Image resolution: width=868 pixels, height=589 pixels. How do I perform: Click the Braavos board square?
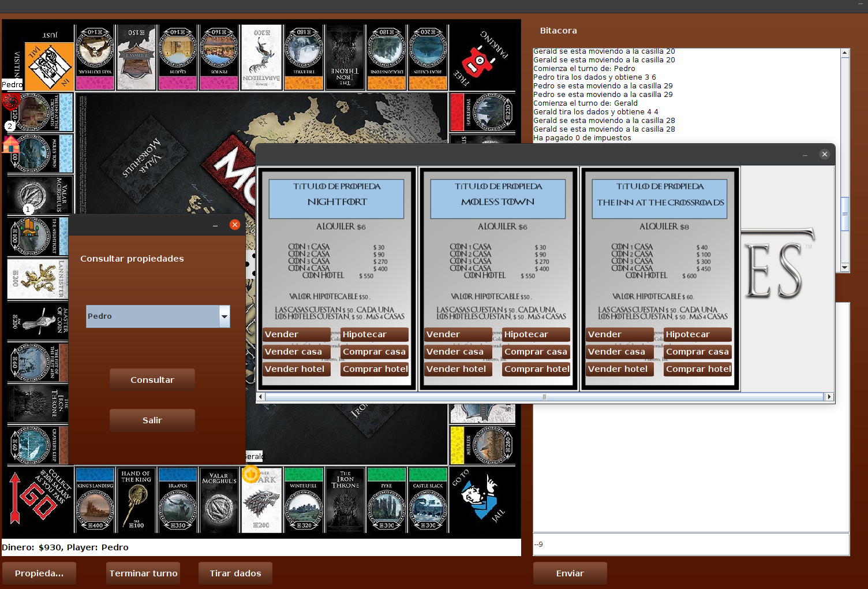178,499
